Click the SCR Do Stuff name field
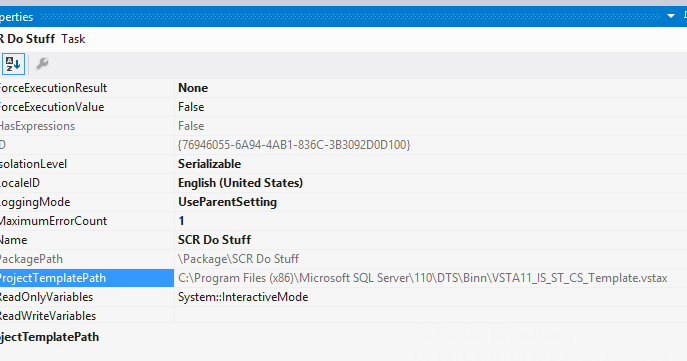Viewport: 687px width, 361px height. click(x=431, y=240)
